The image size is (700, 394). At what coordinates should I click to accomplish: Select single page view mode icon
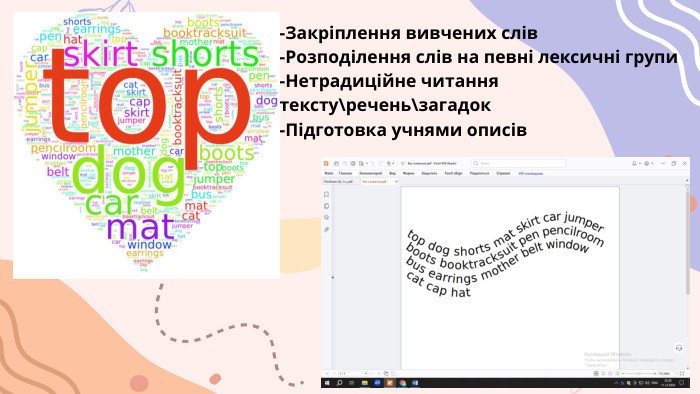(596, 373)
